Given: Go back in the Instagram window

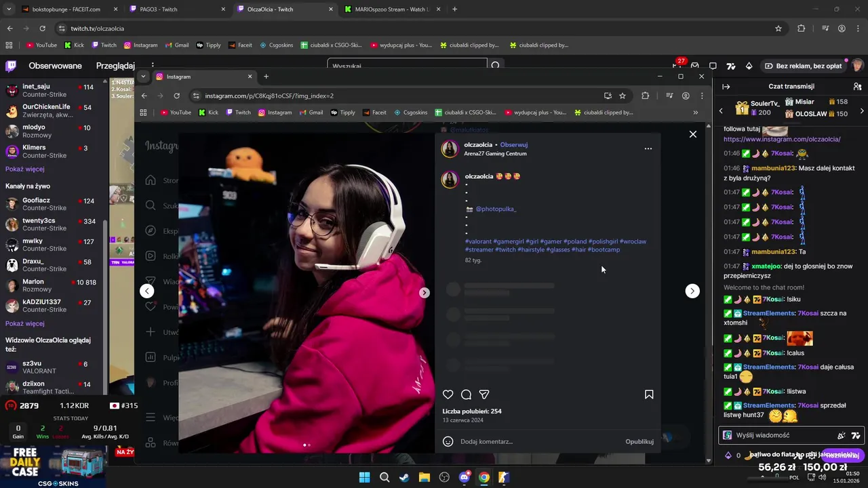Looking at the screenshot, I should [x=144, y=96].
